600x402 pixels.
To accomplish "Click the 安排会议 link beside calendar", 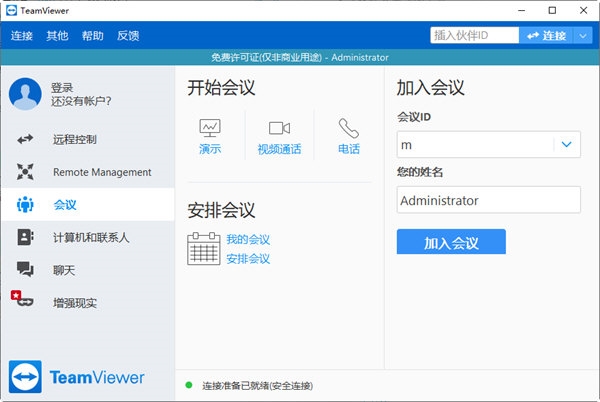I will [x=248, y=259].
